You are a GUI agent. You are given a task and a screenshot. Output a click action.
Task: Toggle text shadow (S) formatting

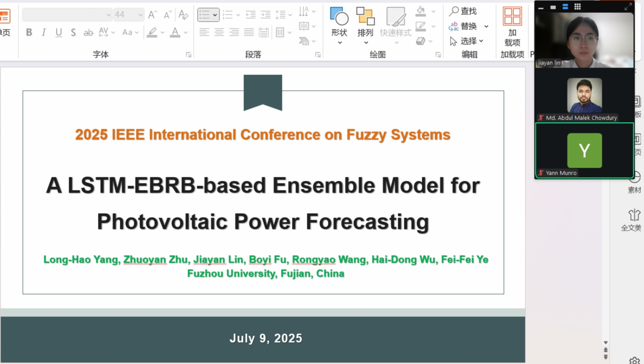73,33
